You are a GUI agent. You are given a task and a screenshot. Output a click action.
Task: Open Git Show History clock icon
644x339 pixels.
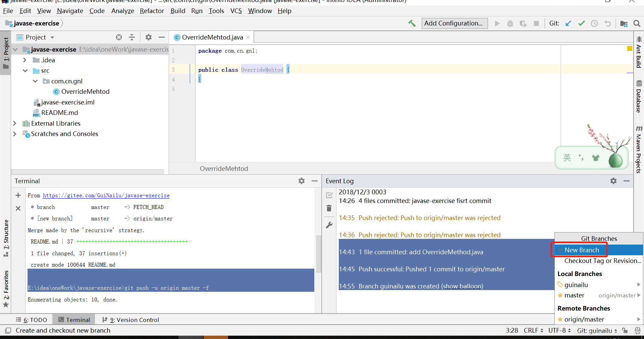(594, 23)
